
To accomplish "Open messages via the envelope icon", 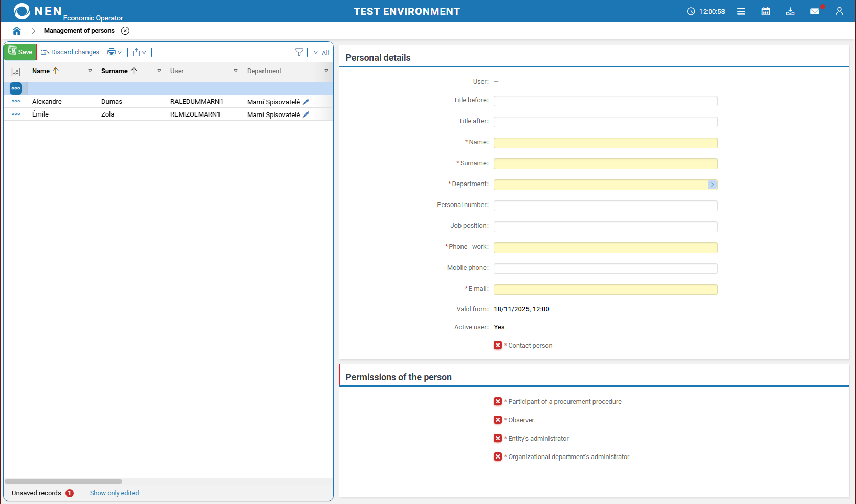I will click(x=815, y=11).
